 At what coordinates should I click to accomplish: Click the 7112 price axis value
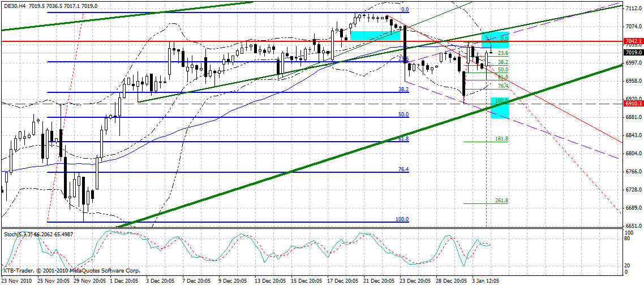coord(633,8)
